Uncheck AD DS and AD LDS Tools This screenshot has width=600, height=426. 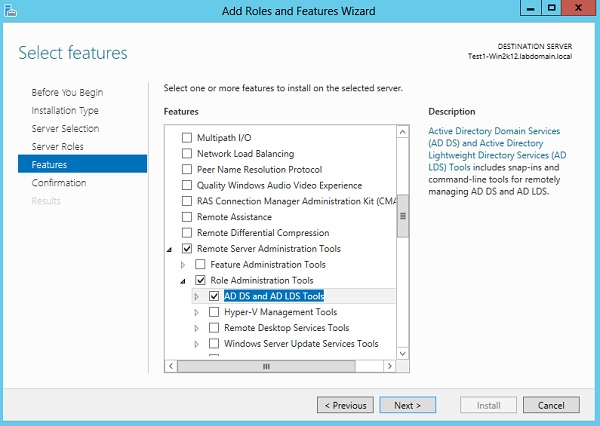(214, 296)
